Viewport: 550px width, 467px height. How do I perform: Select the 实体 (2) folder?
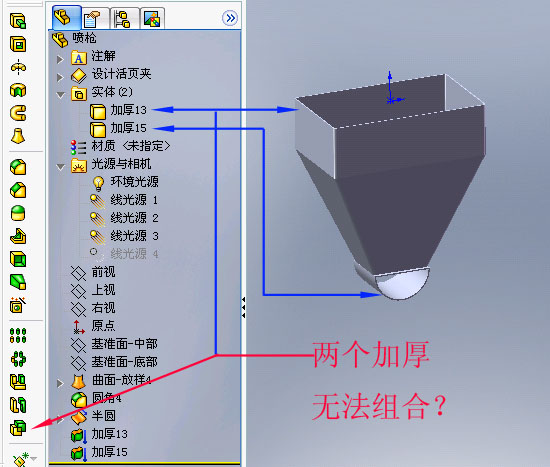(102, 93)
